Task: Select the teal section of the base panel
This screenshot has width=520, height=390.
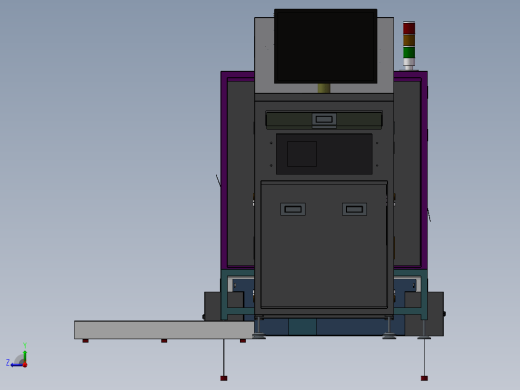Action: click(302, 327)
